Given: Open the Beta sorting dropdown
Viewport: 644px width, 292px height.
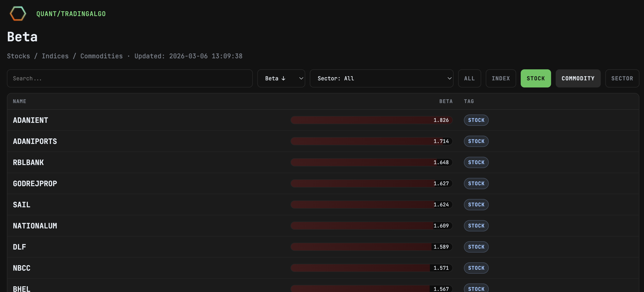Looking at the screenshot, I should coord(281,78).
